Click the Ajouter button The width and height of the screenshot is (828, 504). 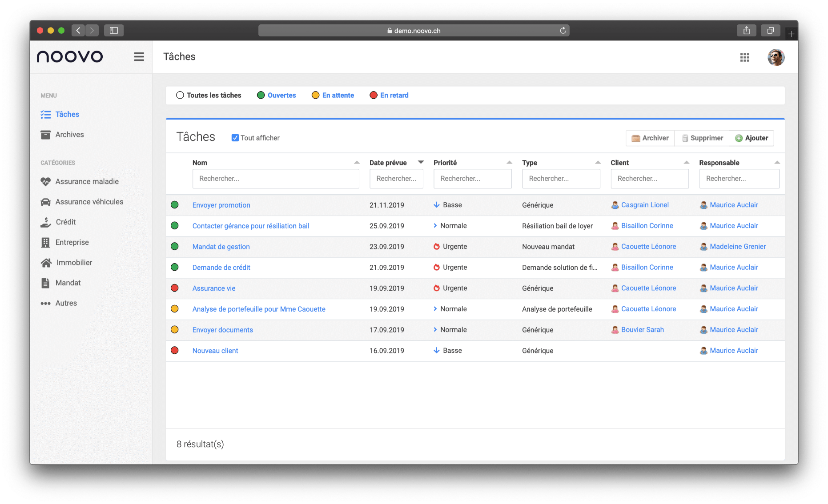click(752, 138)
